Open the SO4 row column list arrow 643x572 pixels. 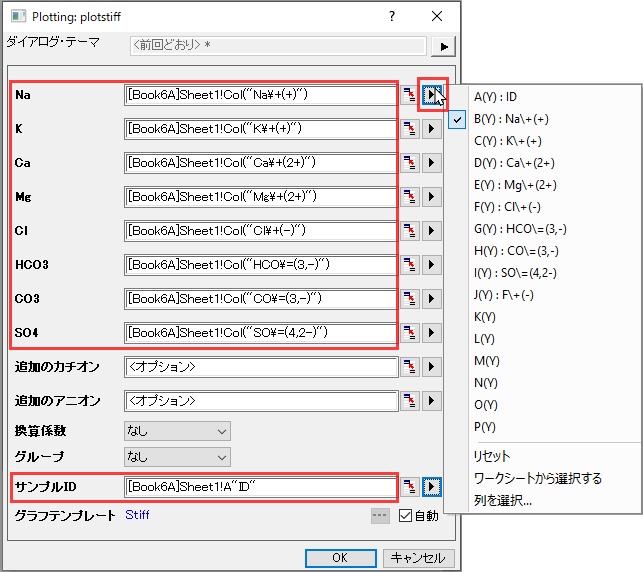pyautogui.click(x=431, y=333)
